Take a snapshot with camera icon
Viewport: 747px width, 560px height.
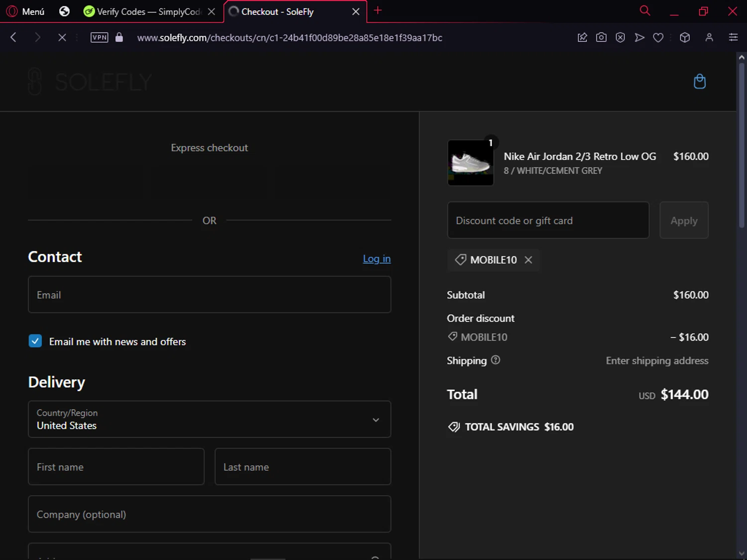(601, 37)
